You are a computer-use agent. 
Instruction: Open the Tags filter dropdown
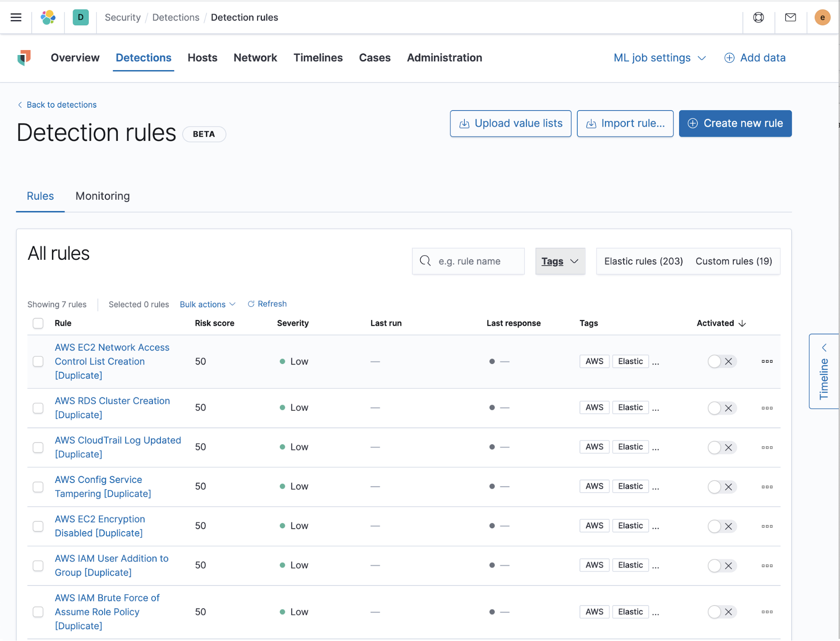[560, 261]
